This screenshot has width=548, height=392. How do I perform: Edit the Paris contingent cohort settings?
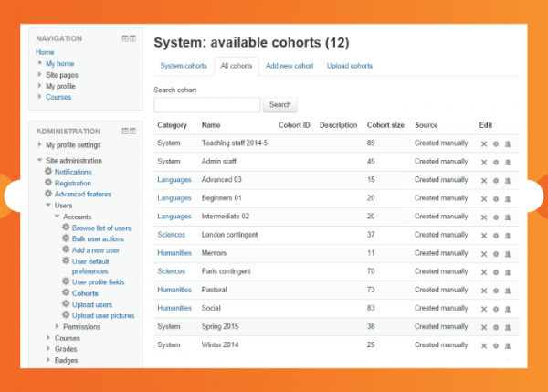(496, 271)
